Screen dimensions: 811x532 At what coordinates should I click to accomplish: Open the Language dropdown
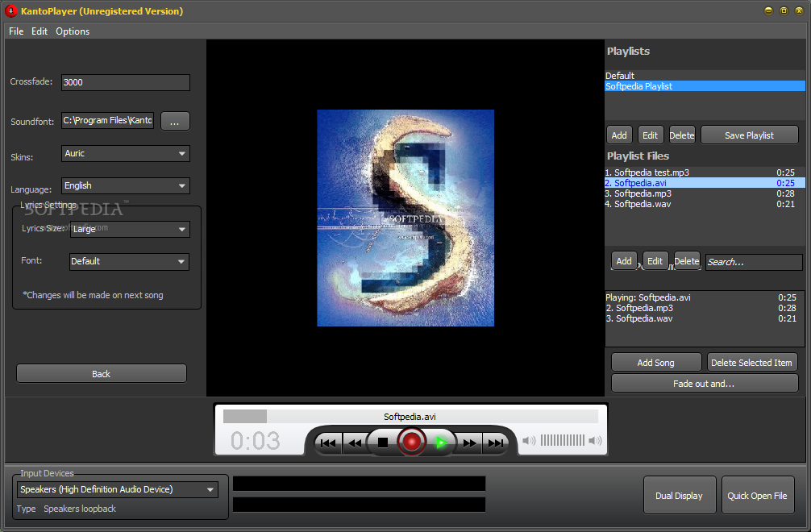pos(126,185)
